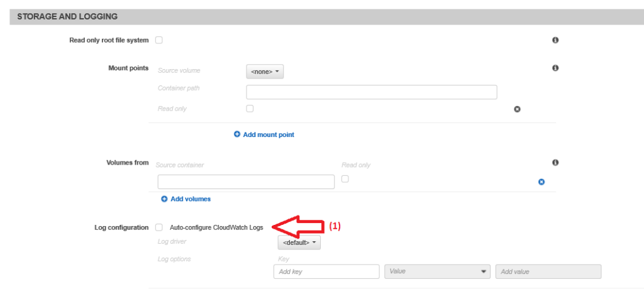
Task: Click the plus icon beside Add mount point
Action: click(x=237, y=134)
